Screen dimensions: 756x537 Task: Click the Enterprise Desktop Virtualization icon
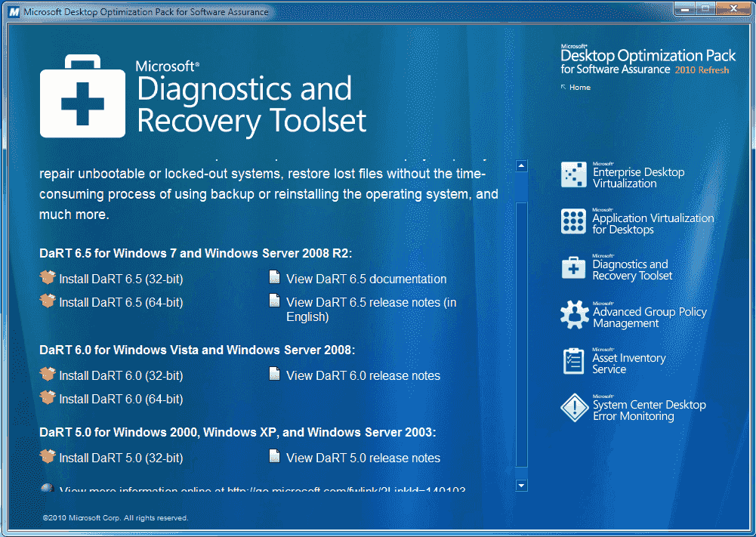point(574,174)
